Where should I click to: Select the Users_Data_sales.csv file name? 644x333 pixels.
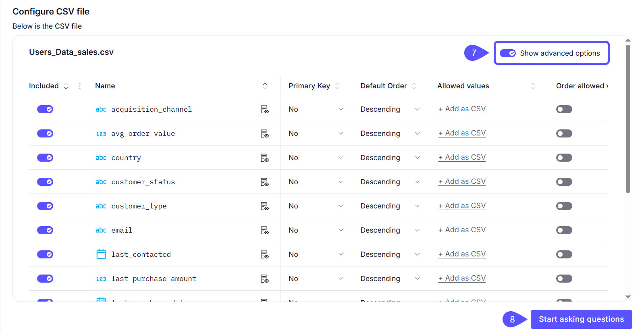click(x=71, y=52)
